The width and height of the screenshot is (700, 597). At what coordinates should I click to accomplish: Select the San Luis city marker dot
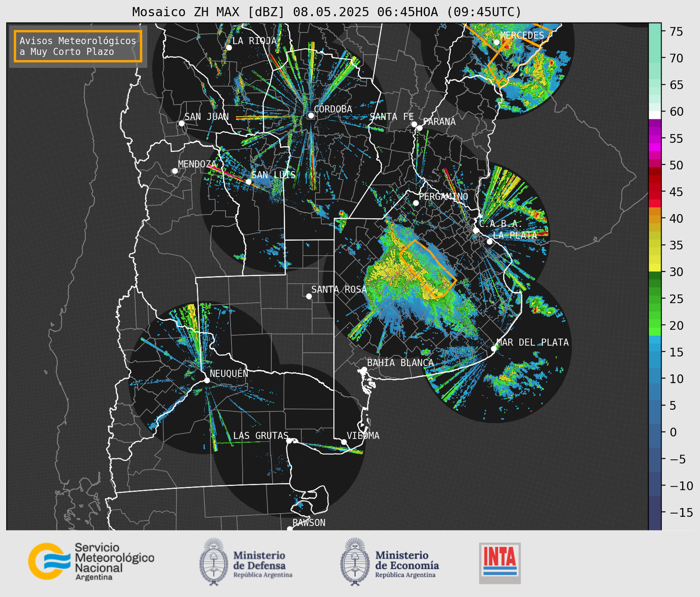pos(248,181)
